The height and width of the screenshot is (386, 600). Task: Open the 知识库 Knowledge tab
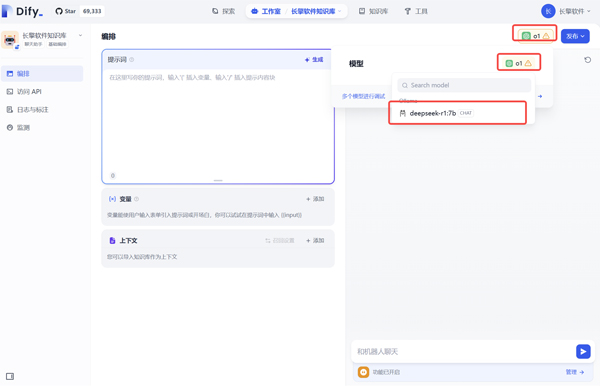373,11
